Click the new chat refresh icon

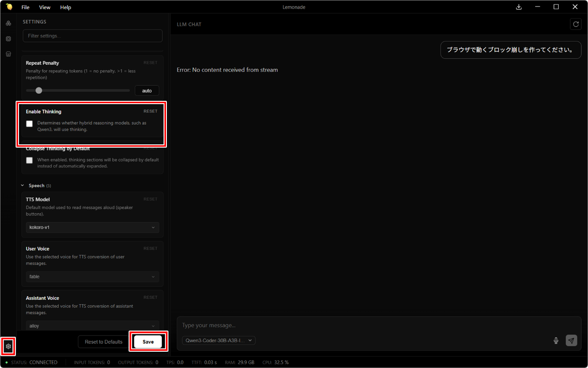(576, 24)
